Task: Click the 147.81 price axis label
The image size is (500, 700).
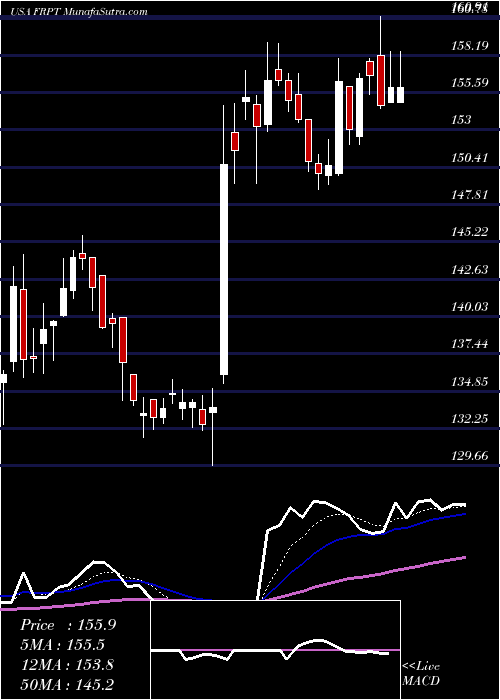Action: tap(470, 195)
